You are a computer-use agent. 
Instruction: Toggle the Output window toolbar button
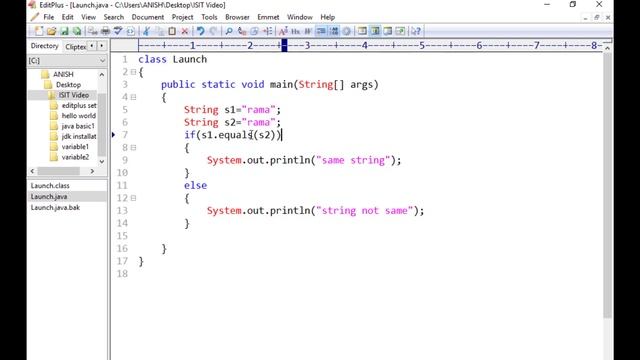[387, 31]
